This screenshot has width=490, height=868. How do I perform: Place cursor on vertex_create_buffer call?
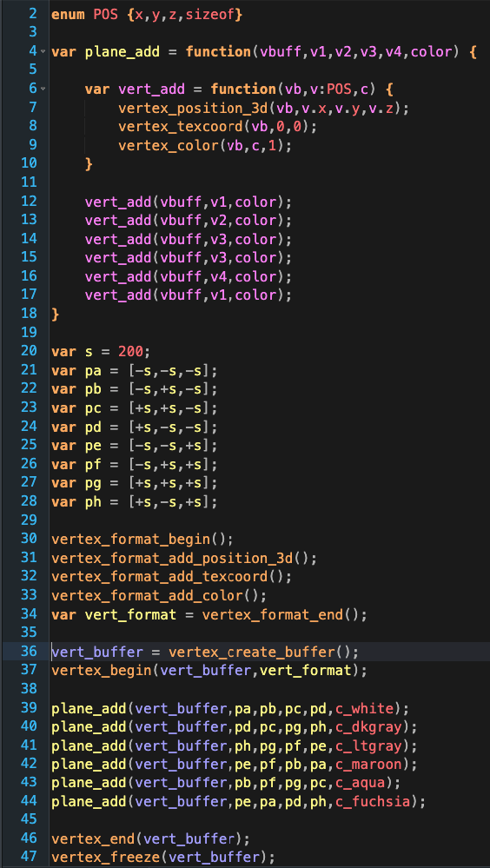pyautogui.click(x=255, y=653)
